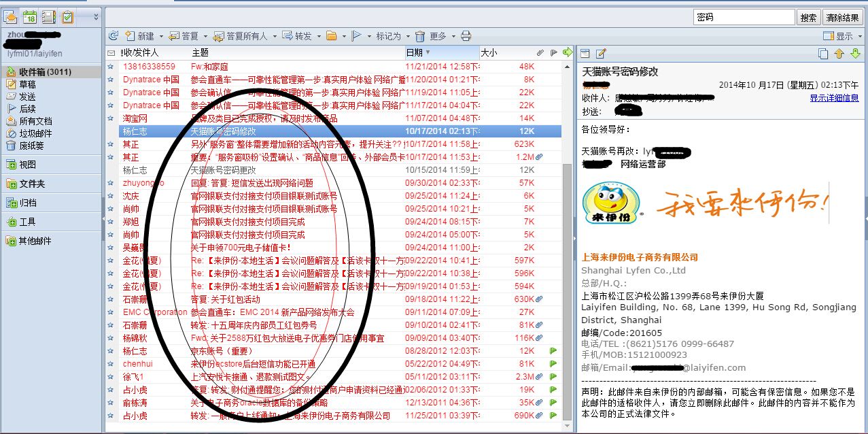This screenshot has height=434, width=868.
Task: Expand the 文件夹 folders section
Action: [52, 184]
